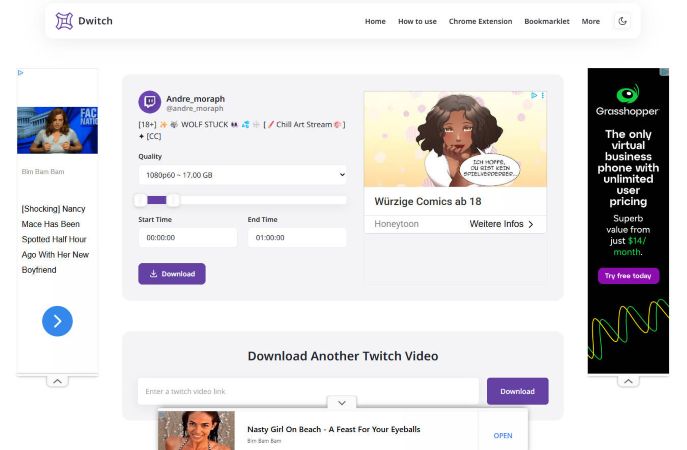Click Nasty Girl On Beach ad title
The width and height of the screenshot is (687, 450).
click(x=333, y=429)
